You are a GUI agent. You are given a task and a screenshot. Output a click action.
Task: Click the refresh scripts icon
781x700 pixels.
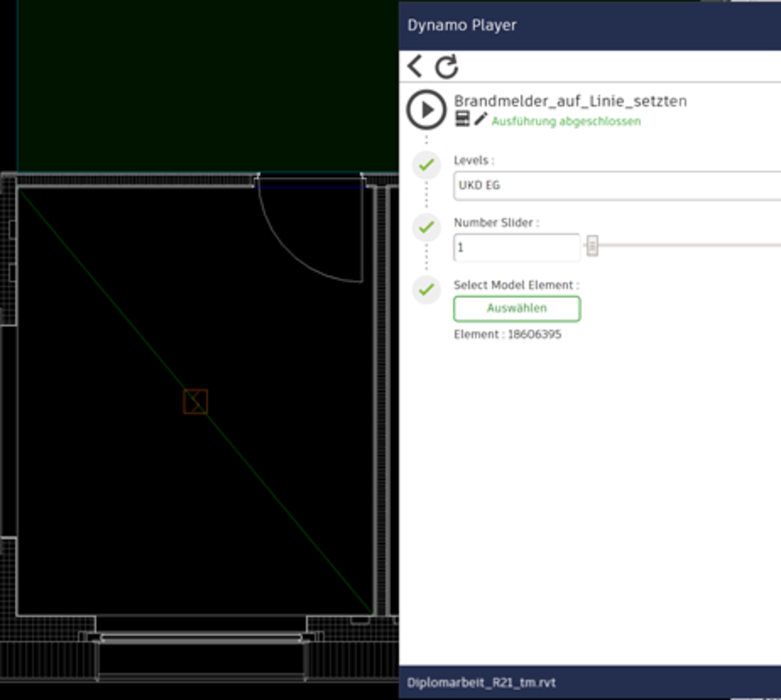[x=446, y=67]
